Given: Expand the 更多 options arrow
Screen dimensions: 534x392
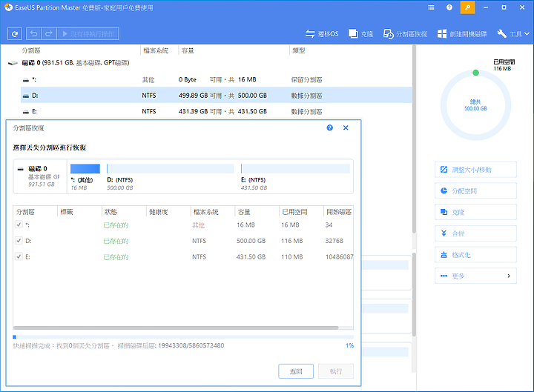Looking at the screenshot, I should pos(509,276).
